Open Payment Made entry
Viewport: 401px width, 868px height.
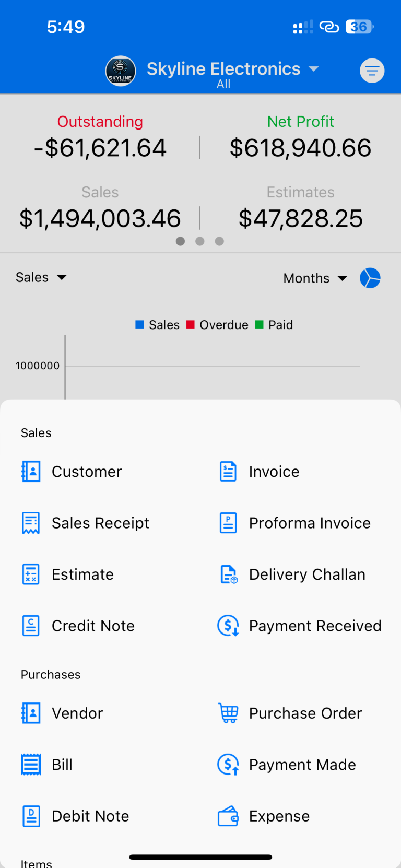302,765
